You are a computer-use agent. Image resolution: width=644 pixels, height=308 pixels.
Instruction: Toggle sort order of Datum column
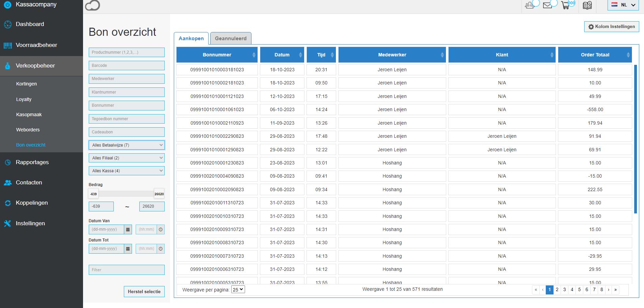tap(282, 55)
